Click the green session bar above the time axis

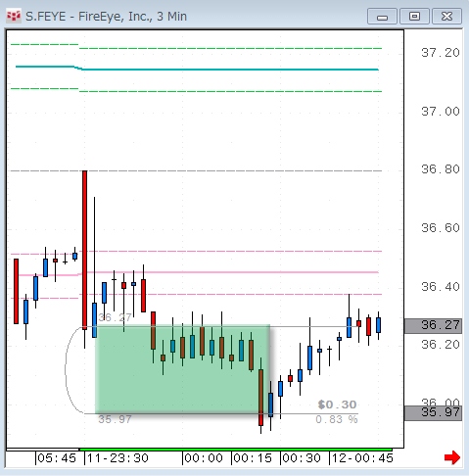(236, 450)
